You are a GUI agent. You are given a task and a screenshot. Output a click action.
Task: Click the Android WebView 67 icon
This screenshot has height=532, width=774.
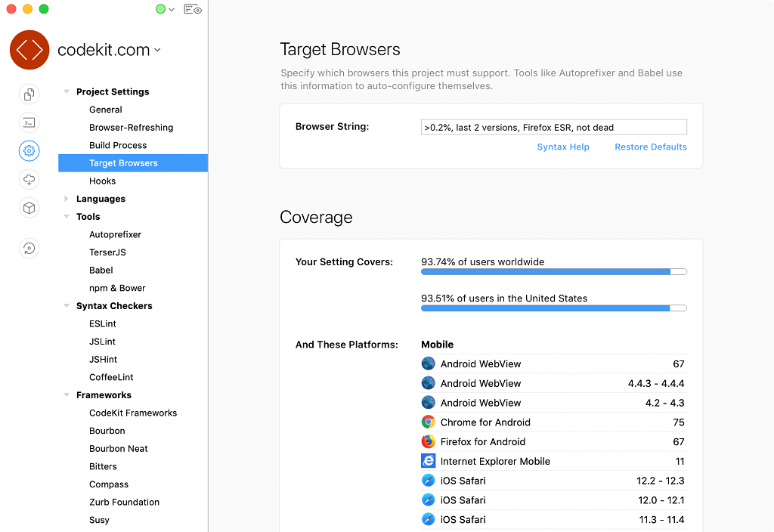click(x=428, y=363)
